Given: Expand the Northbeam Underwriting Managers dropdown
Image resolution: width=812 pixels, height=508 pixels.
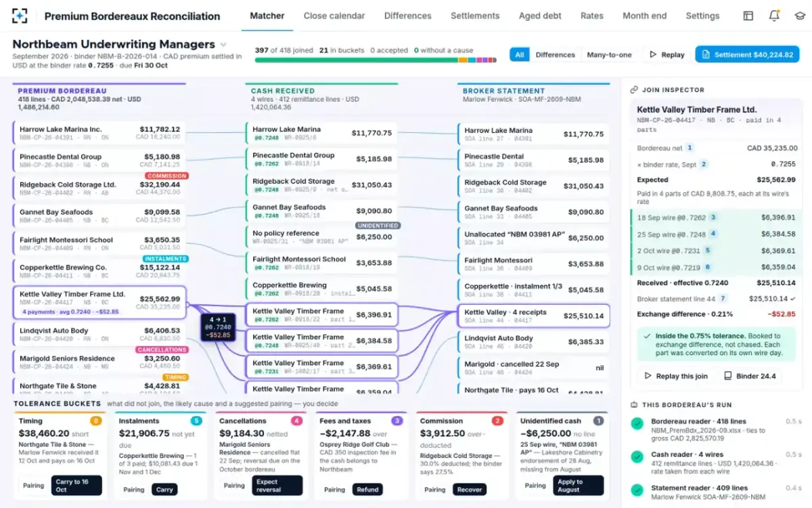Looking at the screenshot, I should point(223,45).
